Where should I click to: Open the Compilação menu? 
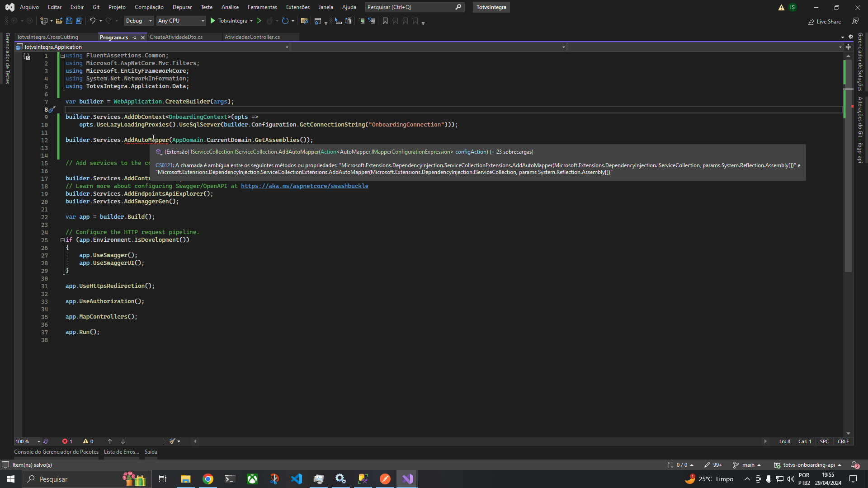point(149,7)
